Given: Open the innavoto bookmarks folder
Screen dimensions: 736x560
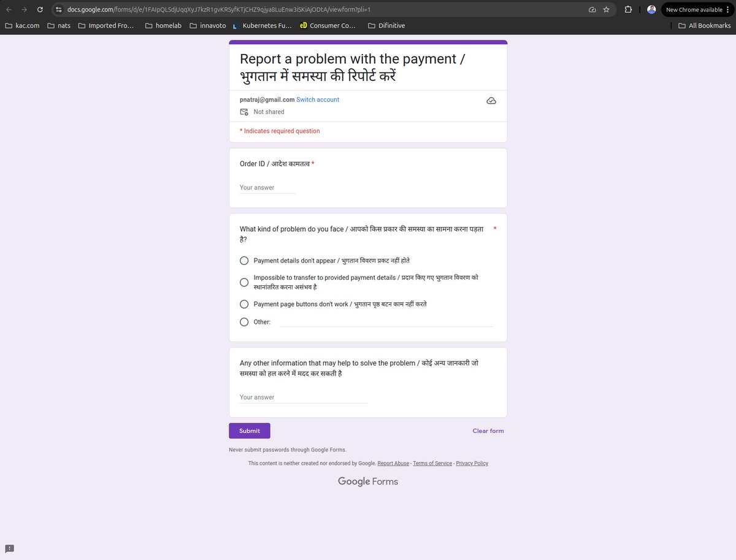Looking at the screenshot, I should point(208,26).
